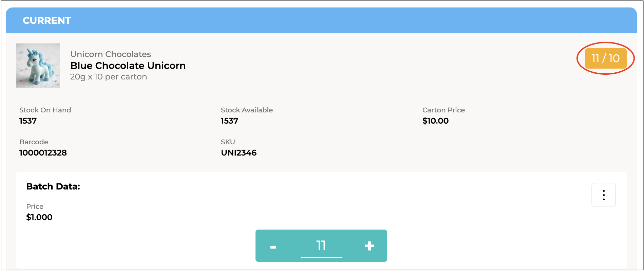The image size is (644, 271).
Task: Open the three-dot batch options menu
Action: 603,195
